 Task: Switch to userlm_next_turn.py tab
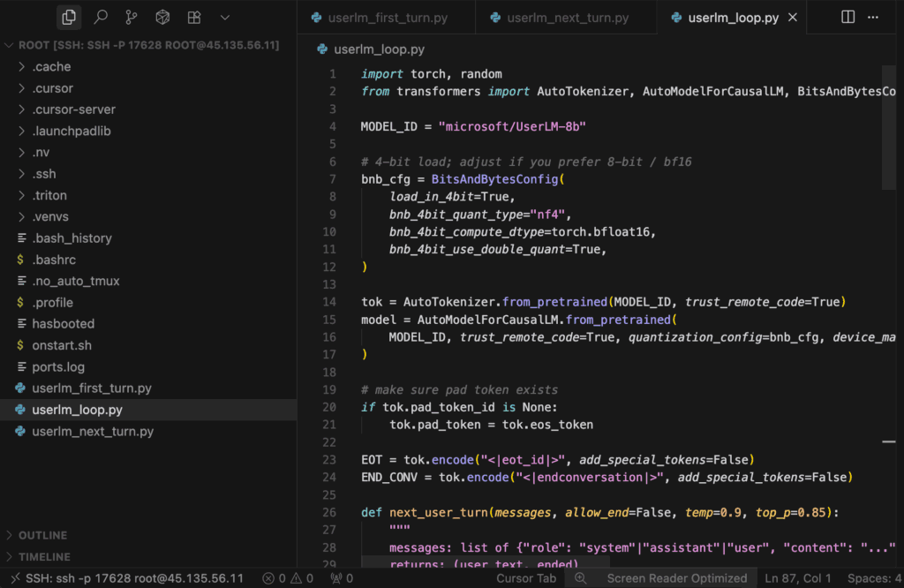coord(567,18)
